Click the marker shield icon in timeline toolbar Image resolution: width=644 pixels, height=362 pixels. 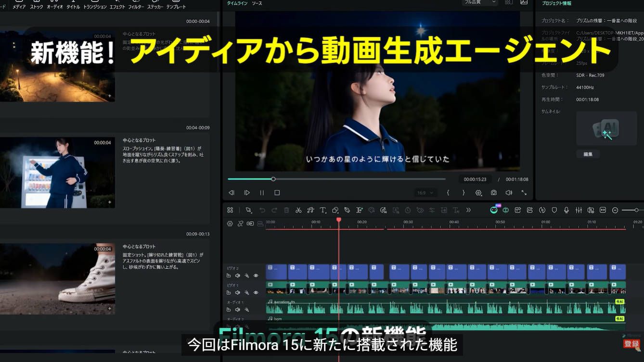coord(554,210)
